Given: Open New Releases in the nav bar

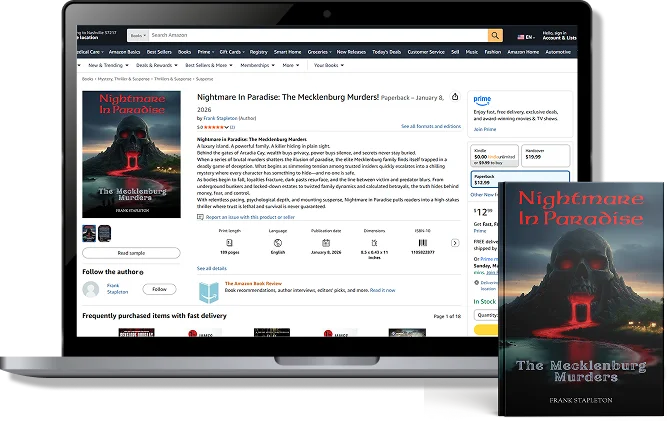Looking at the screenshot, I should click(x=351, y=52).
